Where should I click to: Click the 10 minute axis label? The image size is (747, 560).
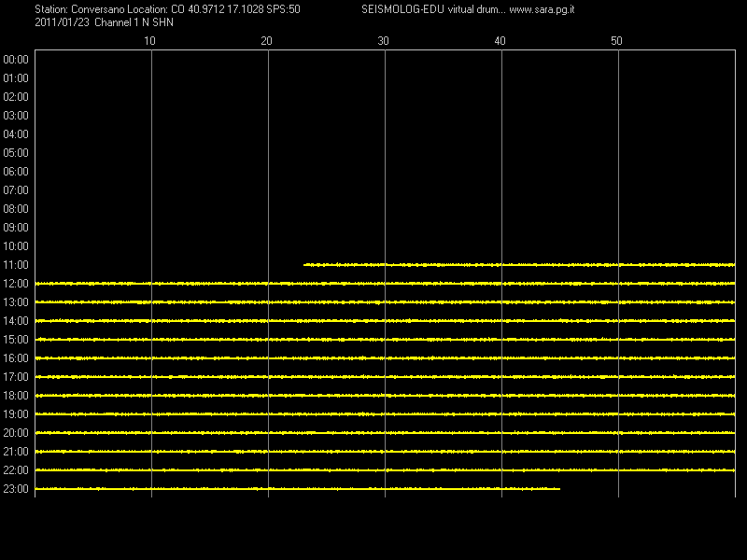click(x=149, y=41)
